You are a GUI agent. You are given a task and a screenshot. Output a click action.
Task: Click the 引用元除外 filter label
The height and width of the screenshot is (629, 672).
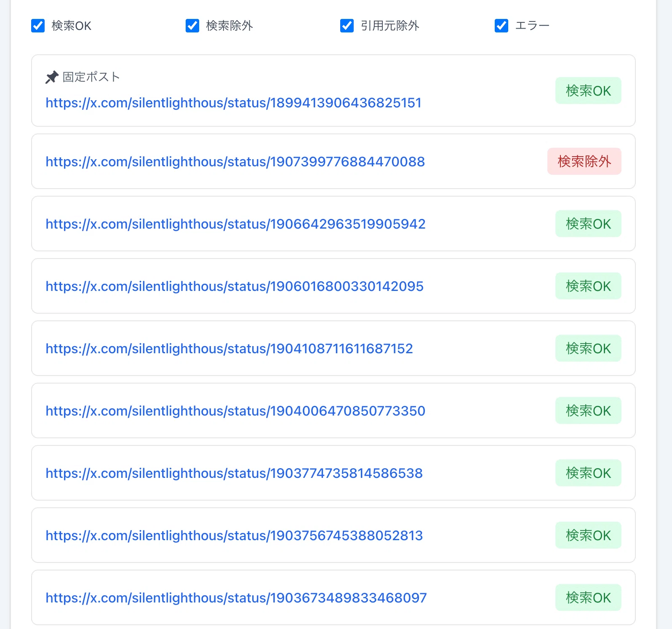[x=390, y=26]
